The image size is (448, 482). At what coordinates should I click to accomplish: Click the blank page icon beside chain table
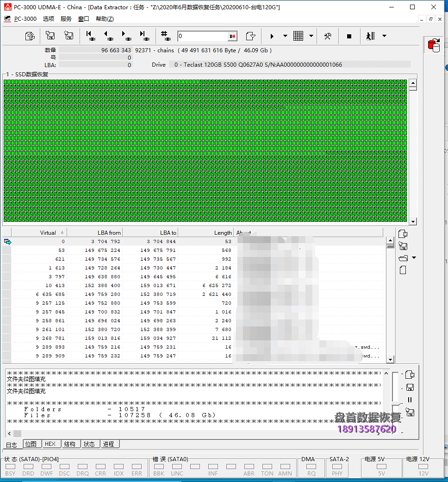pyautogui.click(x=403, y=270)
